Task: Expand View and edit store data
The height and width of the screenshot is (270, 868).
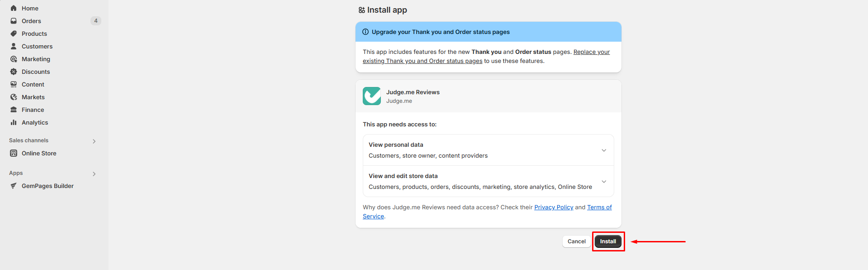Action: [x=604, y=182]
